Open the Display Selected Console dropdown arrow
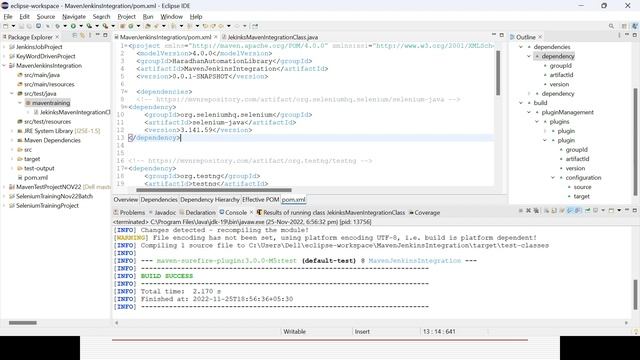 pos(603,211)
